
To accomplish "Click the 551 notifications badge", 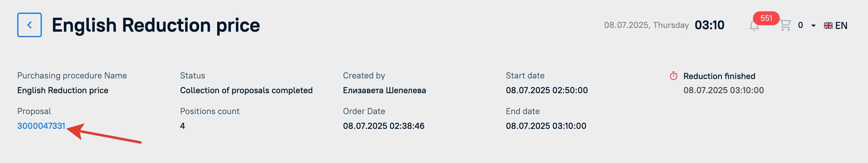I will pyautogui.click(x=766, y=18).
